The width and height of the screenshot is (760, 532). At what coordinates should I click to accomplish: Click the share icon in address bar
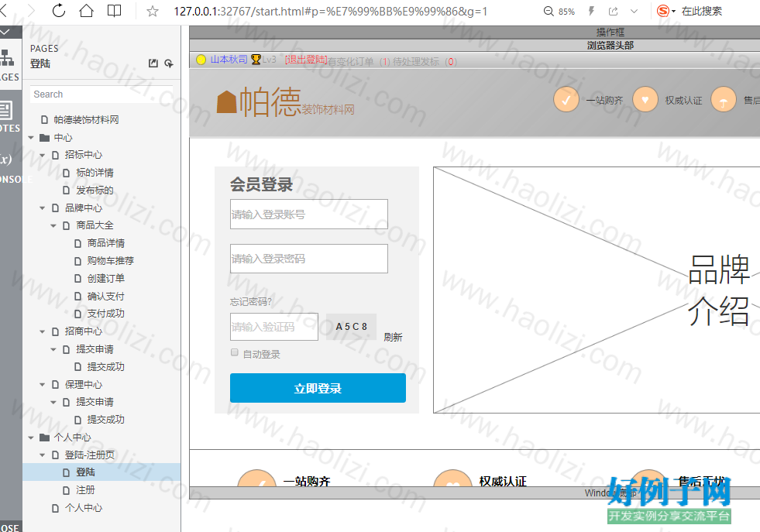coord(613,11)
